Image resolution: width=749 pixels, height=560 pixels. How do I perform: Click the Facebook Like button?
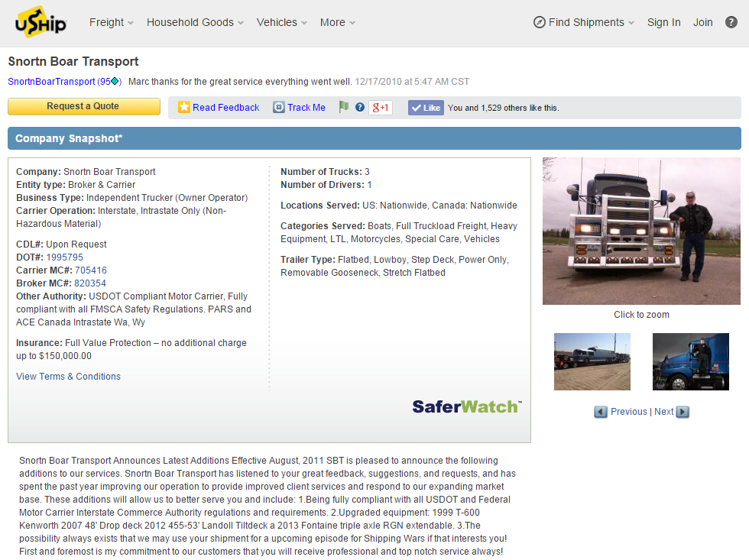click(426, 108)
